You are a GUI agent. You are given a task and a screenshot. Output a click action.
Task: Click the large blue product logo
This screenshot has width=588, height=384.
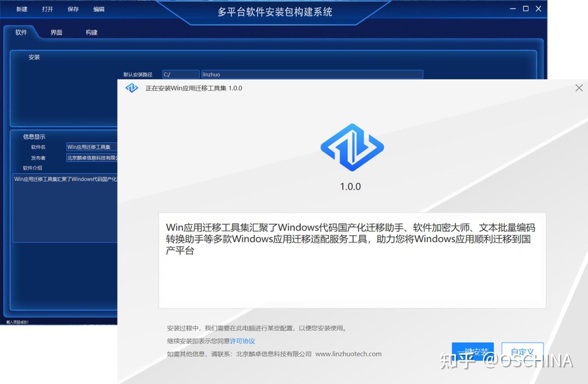pos(352,147)
